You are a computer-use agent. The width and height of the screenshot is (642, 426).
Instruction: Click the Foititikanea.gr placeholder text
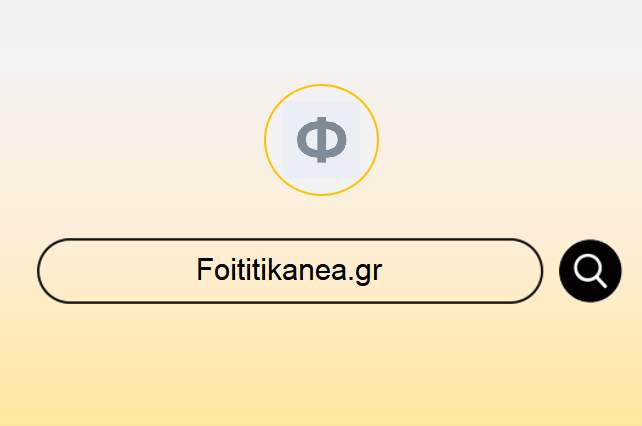pos(289,270)
